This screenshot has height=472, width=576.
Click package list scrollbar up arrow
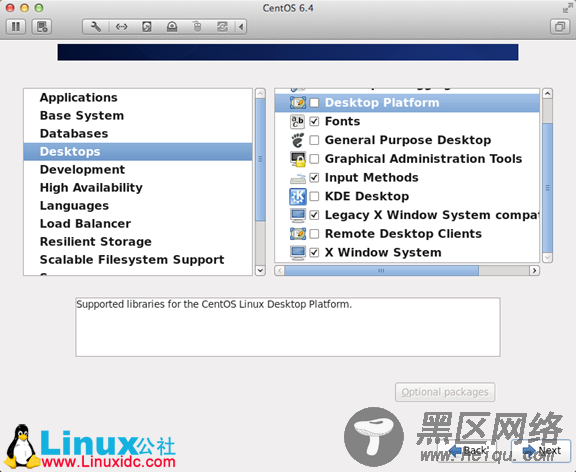tap(547, 93)
